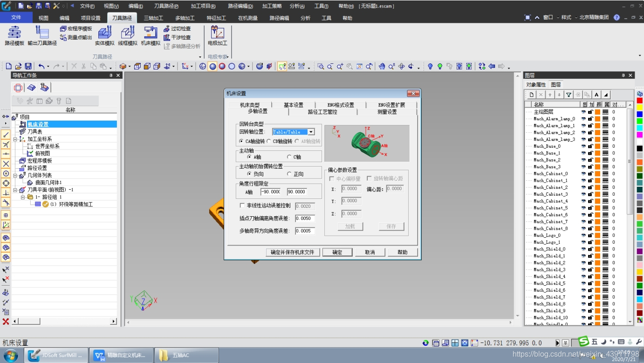Collapse the 加工坐标系 tree node

(15, 139)
